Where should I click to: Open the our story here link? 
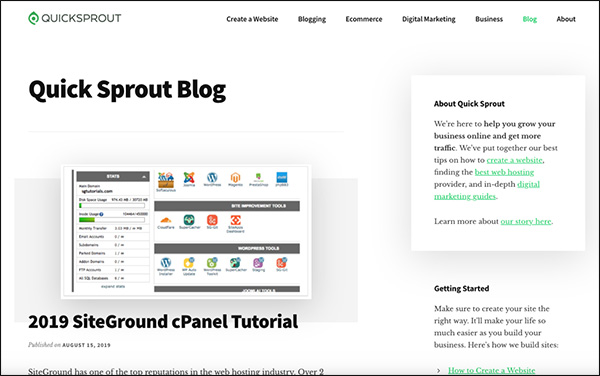(526, 221)
